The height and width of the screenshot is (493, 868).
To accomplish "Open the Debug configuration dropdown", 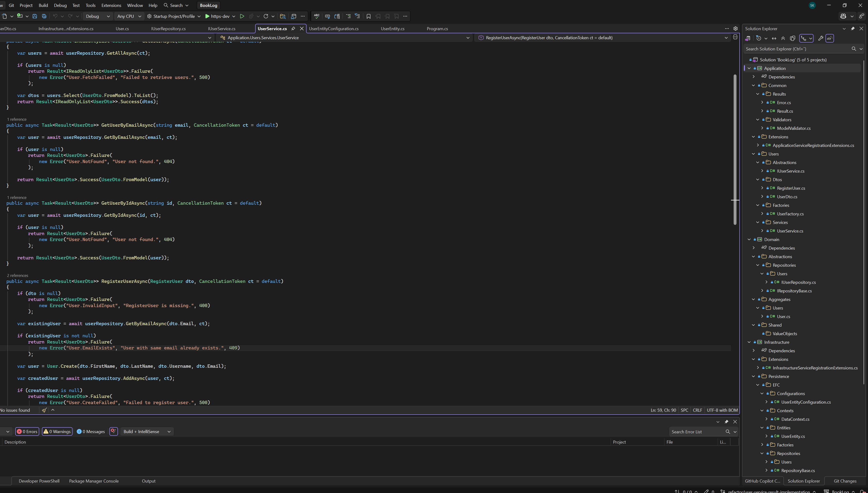I will coord(98,16).
